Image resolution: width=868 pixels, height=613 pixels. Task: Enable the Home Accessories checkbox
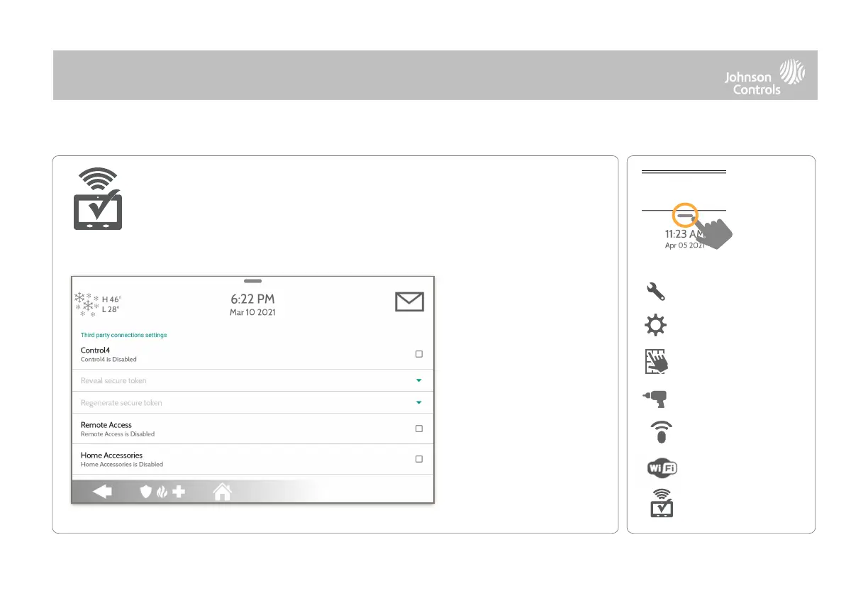419,459
